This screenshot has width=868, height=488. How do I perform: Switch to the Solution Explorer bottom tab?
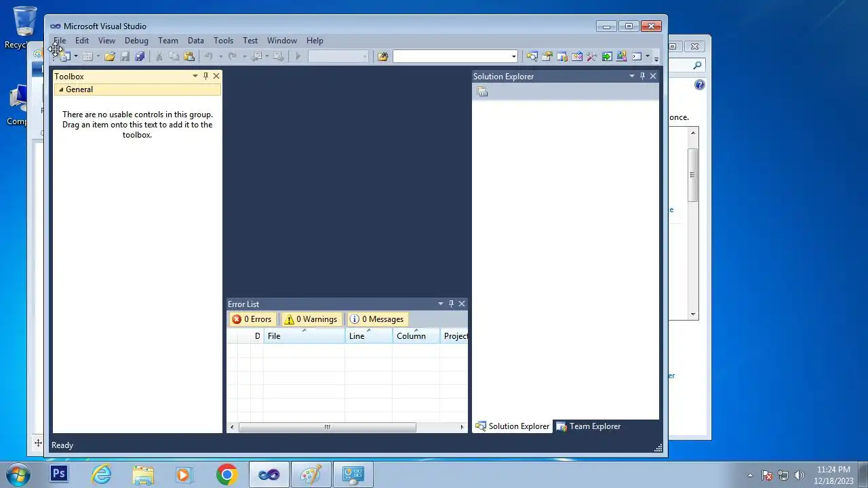(x=513, y=426)
